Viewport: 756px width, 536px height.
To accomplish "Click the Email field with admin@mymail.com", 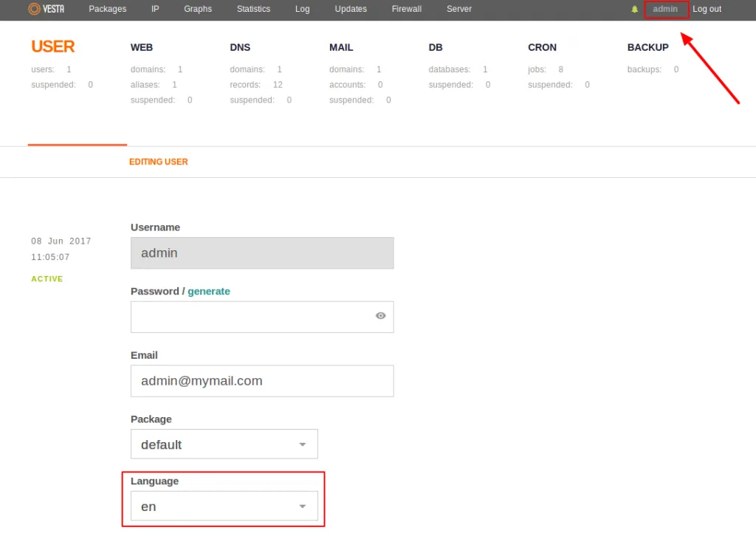I will pos(262,381).
